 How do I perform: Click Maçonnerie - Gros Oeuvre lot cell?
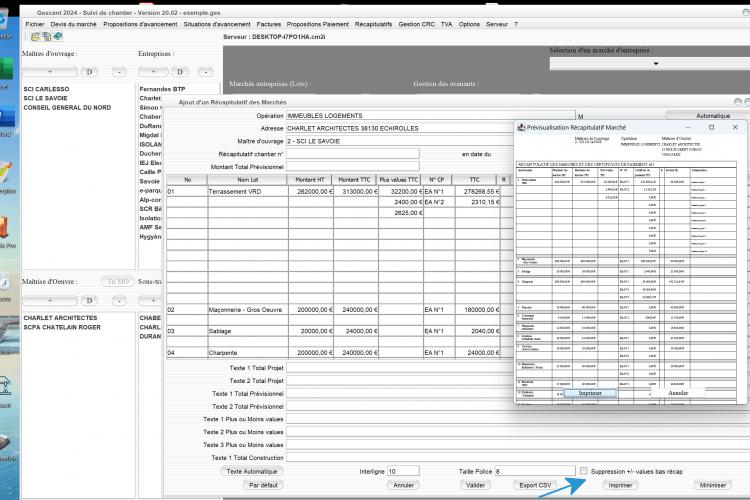248,310
